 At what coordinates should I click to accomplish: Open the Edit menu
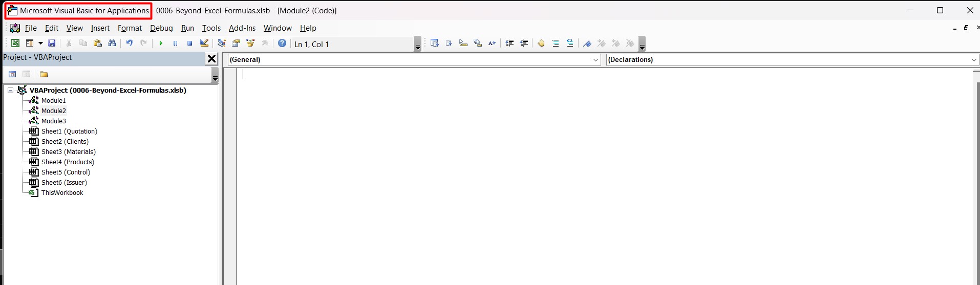52,28
